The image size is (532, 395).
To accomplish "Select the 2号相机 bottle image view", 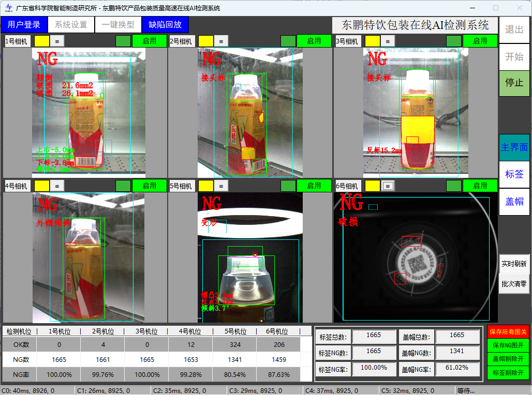I will [x=250, y=113].
